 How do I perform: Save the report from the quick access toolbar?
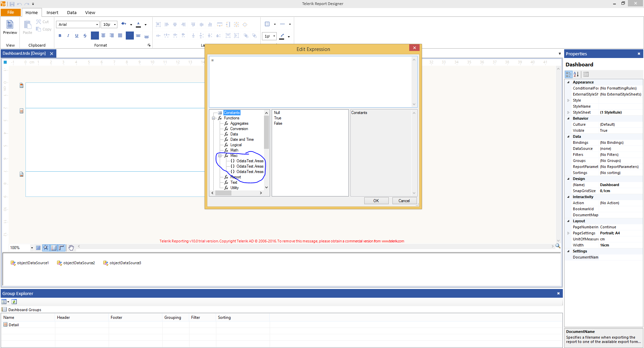[x=12, y=4]
